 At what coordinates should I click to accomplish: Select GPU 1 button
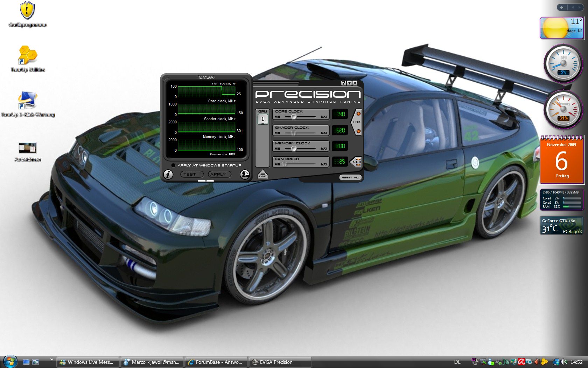[x=262, y=119]
